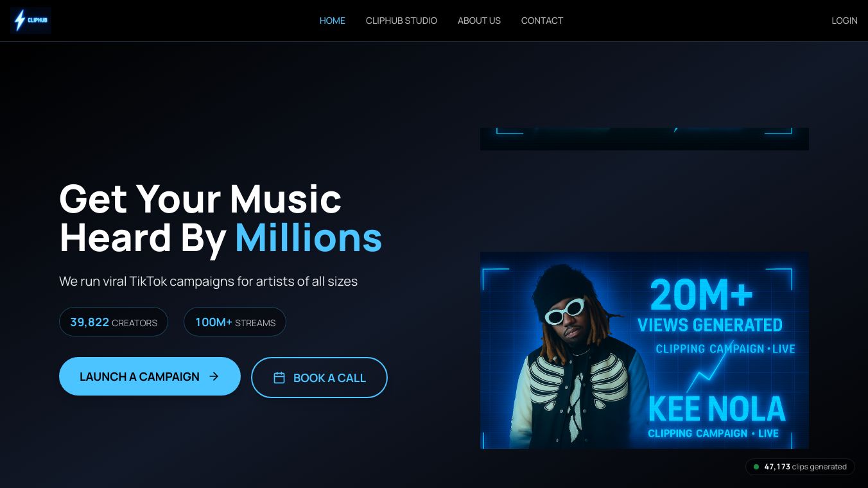Open ClipHub Studio from the navigation bar
This screenshot has width=868, height=488.
[x=401, y=21]
